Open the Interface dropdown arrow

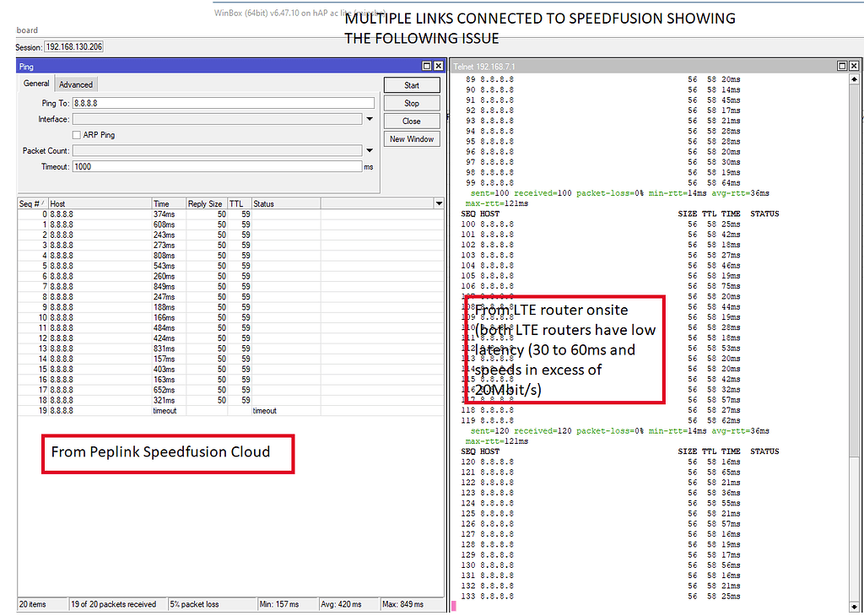pos(369,118)
